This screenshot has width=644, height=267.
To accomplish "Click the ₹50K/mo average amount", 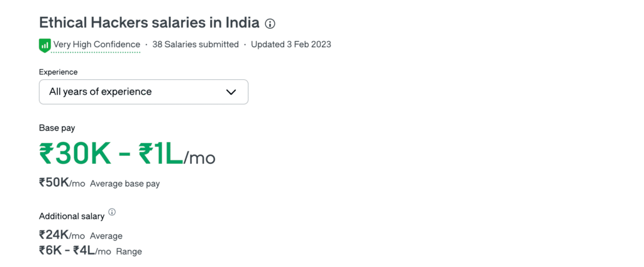I will click(62, 183).
